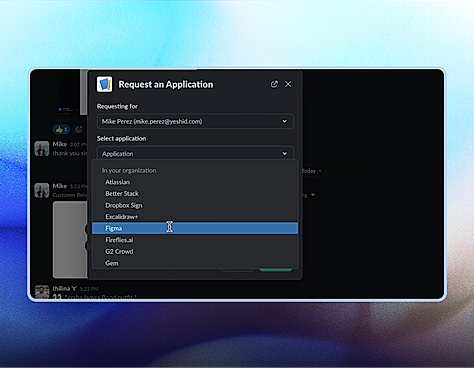Viewport: 474px width, 368px height.
Task: Click Mike's avatar on the thank you message
Action: 42,149
